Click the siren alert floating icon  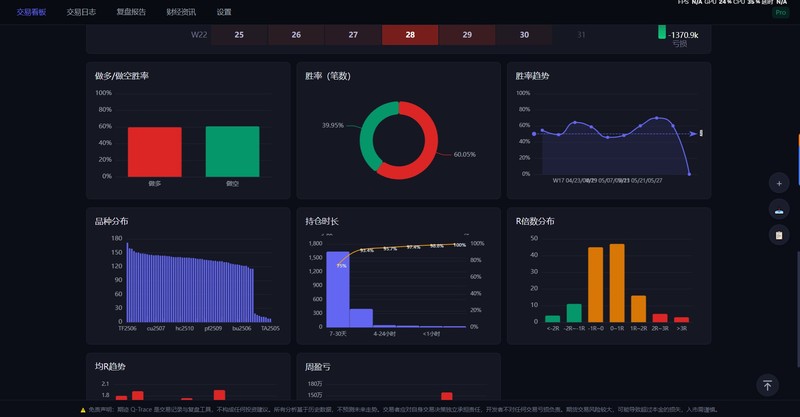(x=779, y=210)
